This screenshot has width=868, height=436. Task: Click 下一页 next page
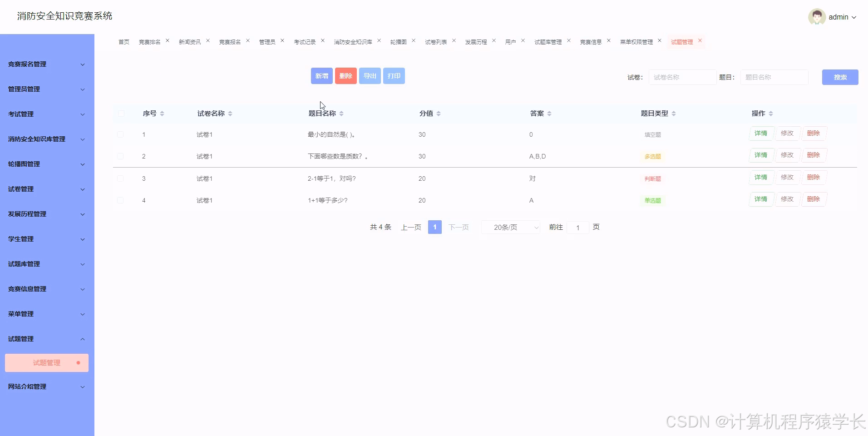pos(459,227)
